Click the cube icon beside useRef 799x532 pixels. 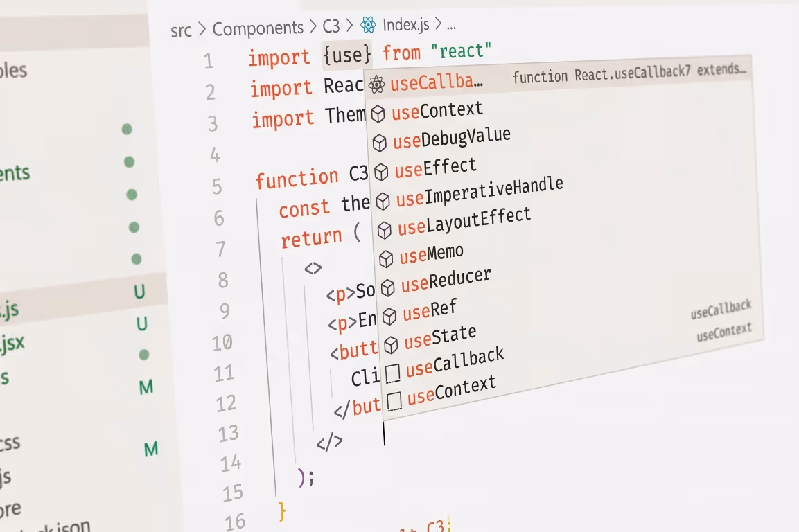[389, 317]
